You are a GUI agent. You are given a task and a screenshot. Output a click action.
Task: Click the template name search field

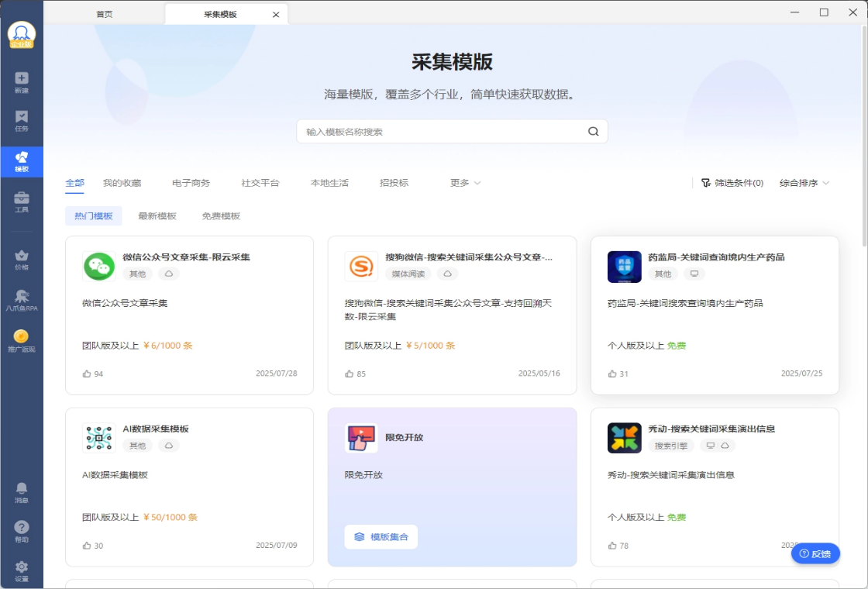click(x=442, y=132)
